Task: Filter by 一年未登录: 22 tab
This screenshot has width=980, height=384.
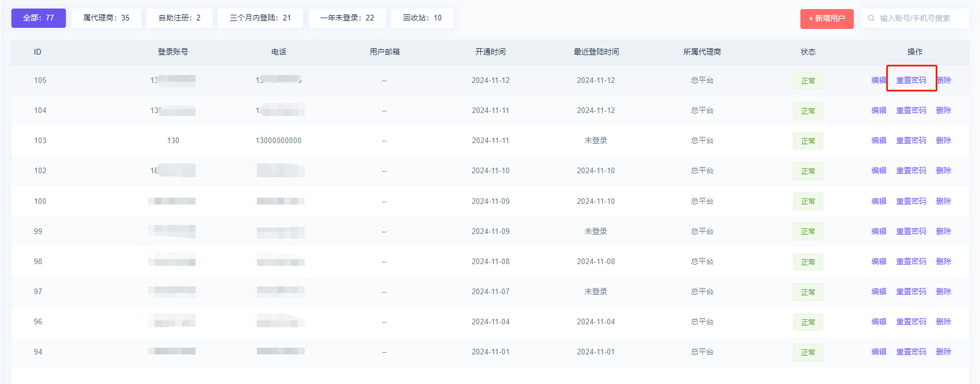Action: pyautogui.click(x=347, y=18)
